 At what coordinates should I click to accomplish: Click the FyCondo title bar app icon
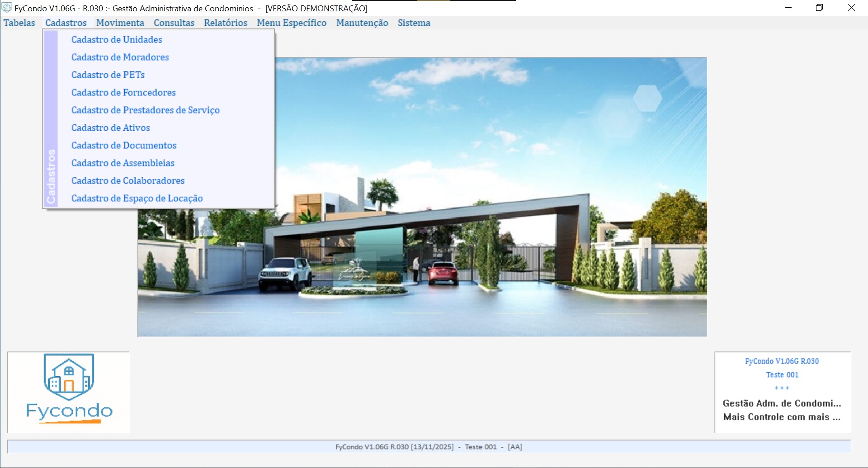point(7,8)
